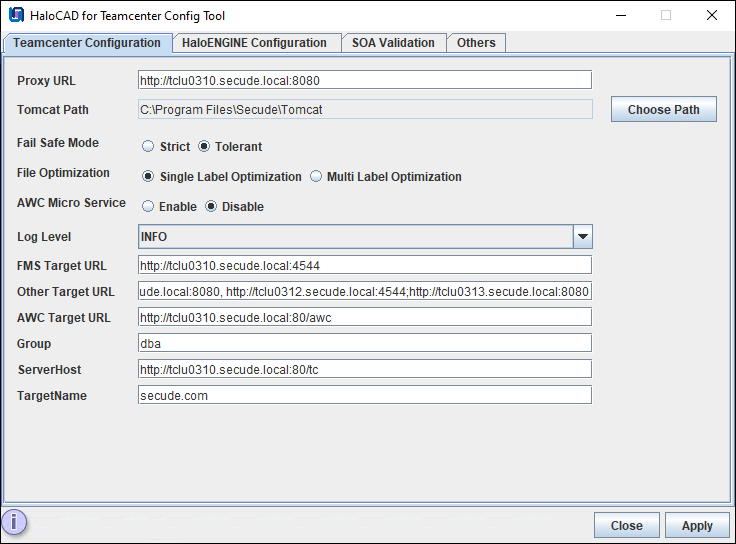The width and height of the screenshot is (736, 544).
Task: Click the HaloCAD app icon in title bar
Action: tap(16, 16)
